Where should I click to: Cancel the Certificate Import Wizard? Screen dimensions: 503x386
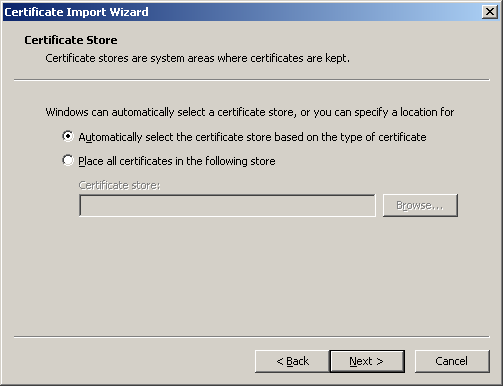coord(452,361)
